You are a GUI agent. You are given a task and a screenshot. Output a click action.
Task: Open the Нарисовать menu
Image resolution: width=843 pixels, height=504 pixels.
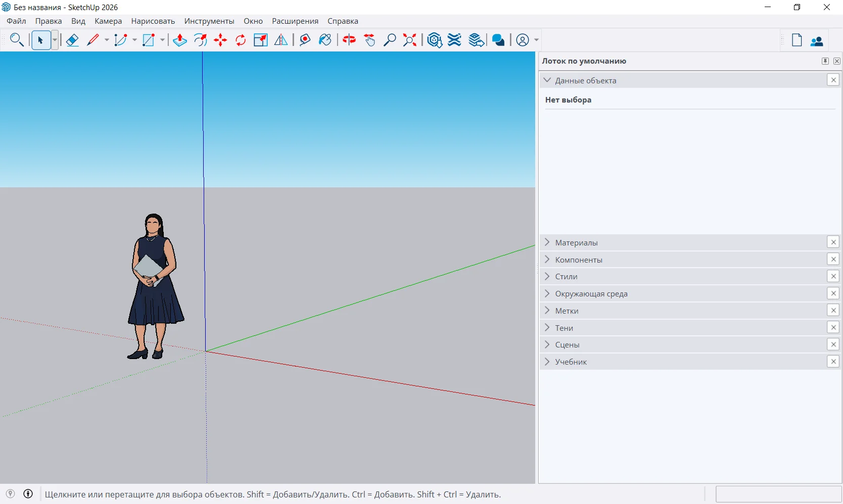[153, 21]
